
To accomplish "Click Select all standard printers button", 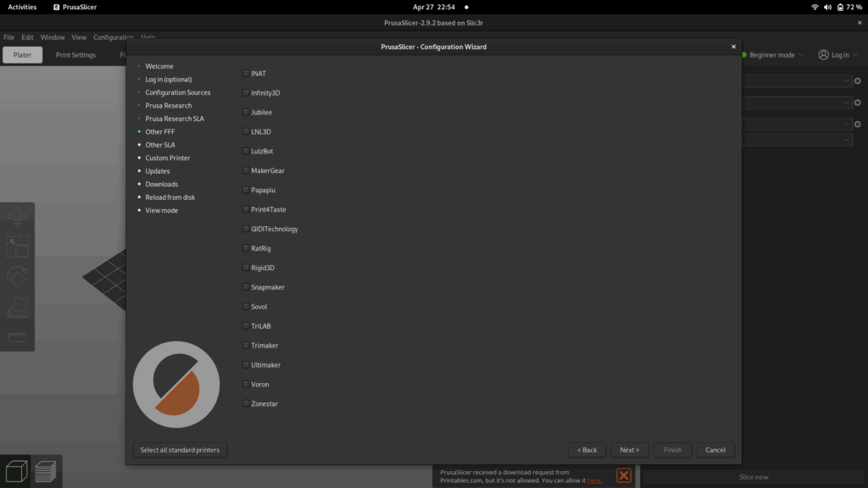I will click(x=180, y=450).
